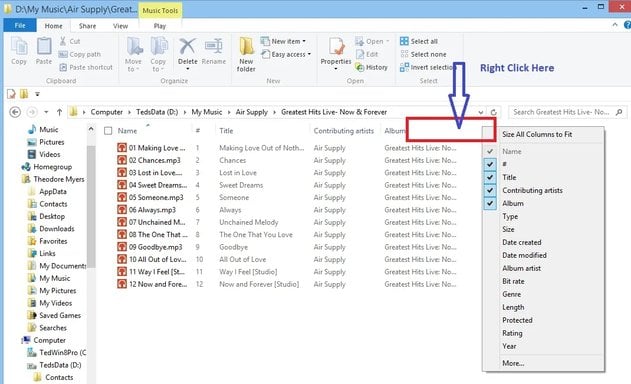The image size is (631, 384).
Task: Open the address bar history dropdown arrow
Action: (480, 112)
